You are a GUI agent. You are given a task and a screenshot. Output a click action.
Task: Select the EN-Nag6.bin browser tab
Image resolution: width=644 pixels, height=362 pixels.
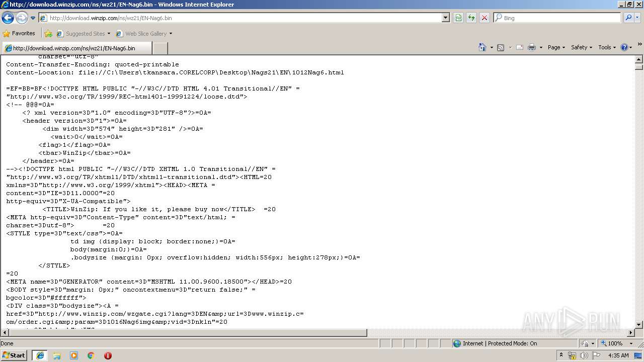(x=76, y=48)
